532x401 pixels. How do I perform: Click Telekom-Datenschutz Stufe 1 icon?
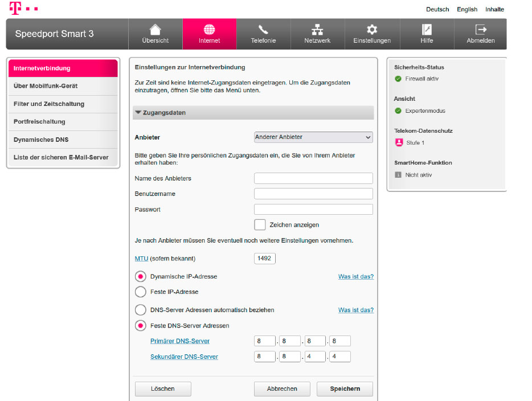point(399,142)
